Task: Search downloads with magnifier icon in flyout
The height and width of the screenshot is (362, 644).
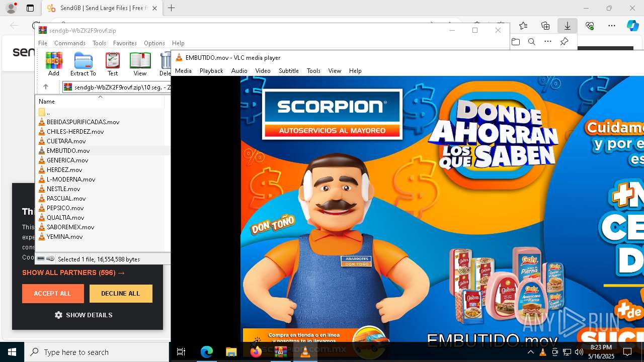Action: point(532,42)
